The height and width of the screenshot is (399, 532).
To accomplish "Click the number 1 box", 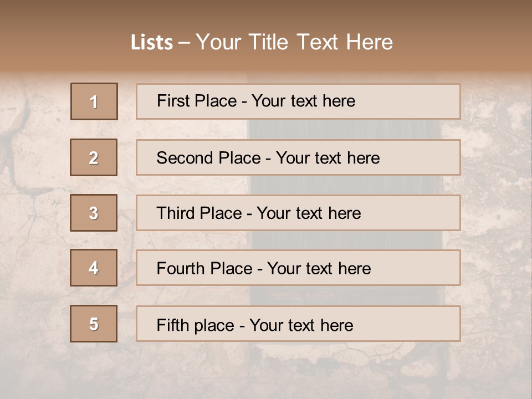I will click(94, 101).
